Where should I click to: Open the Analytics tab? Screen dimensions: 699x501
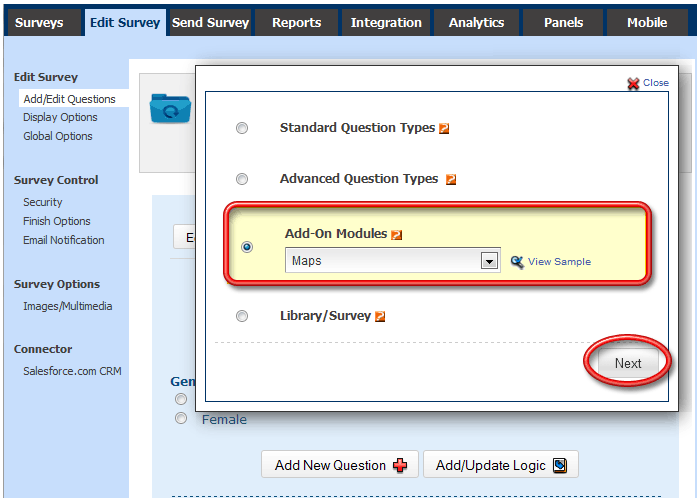[x=476, y=22]
